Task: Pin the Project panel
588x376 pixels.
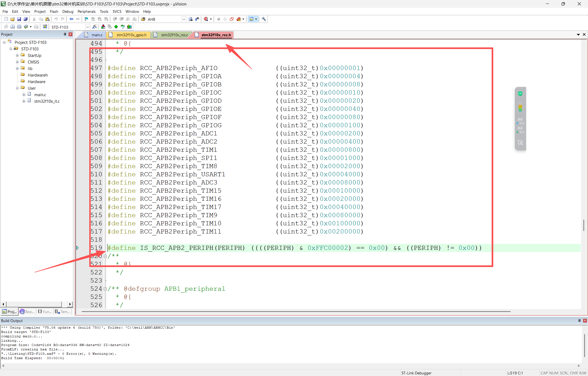Action: (65, 34)
